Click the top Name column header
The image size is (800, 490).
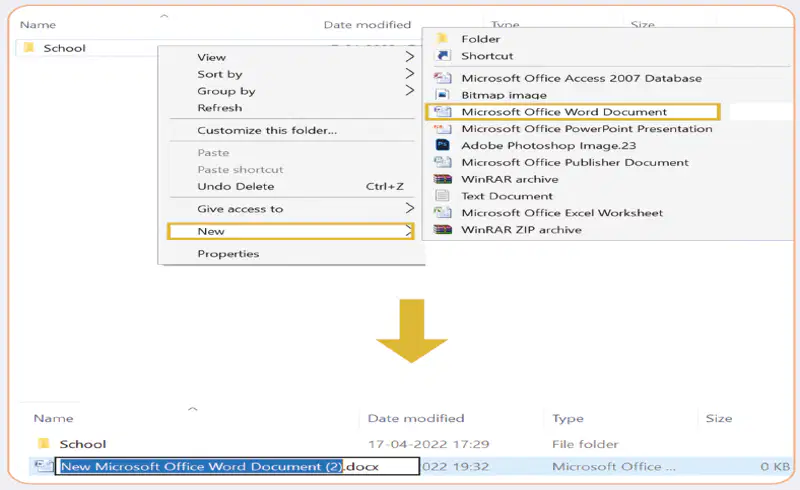point(38,24)
